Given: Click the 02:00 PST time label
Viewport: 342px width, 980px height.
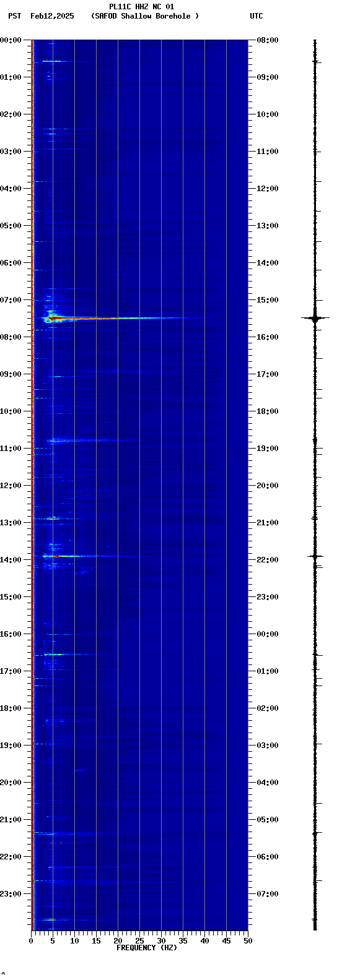Looking at the screenshot, I should [x=11, y=114].
